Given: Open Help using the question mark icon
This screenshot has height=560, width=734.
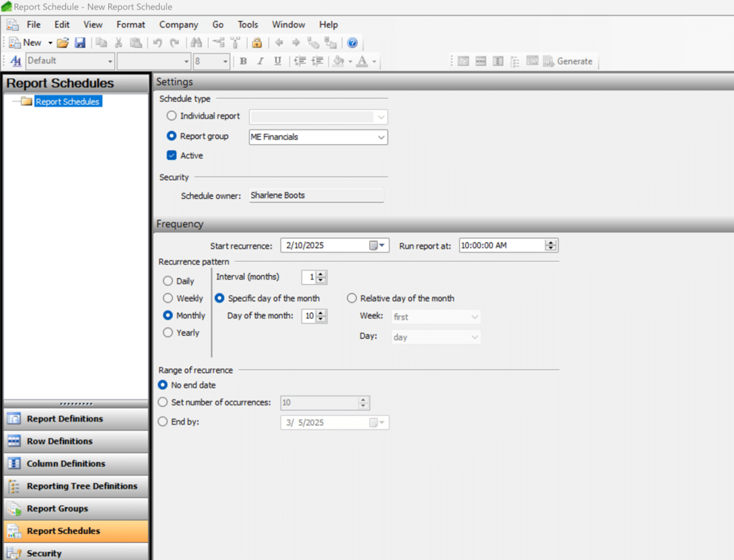Looking at the screenshot, I should click(352, 43).
